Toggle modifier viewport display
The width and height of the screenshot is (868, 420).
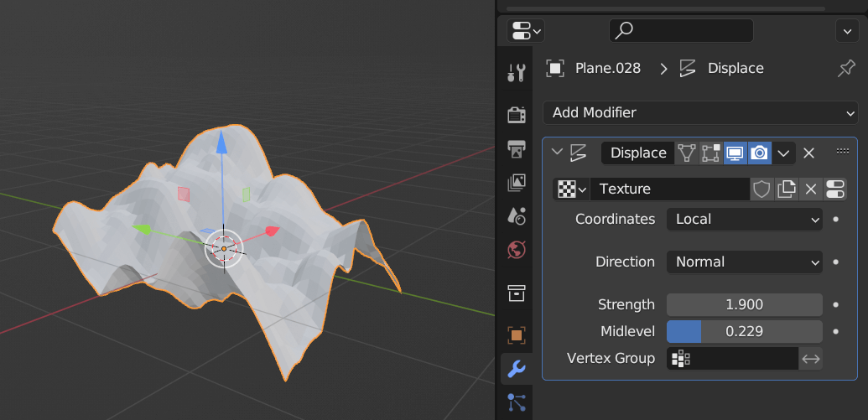coord(735,153)
